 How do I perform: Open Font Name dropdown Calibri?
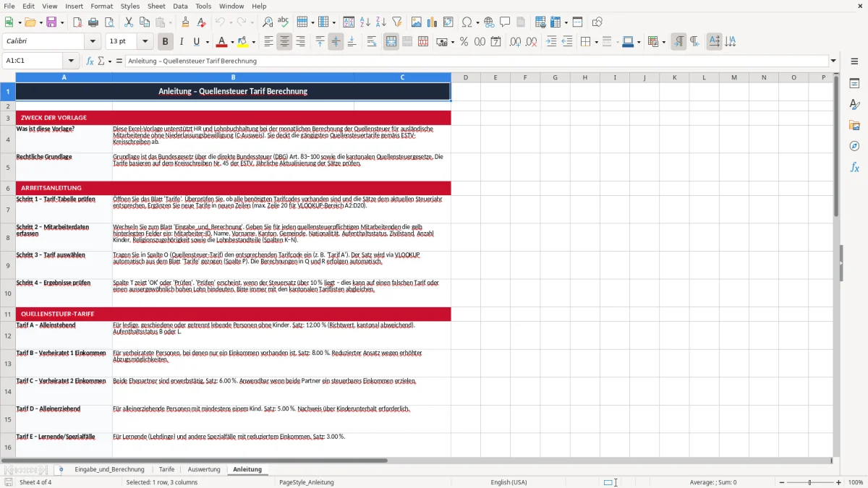93,42
